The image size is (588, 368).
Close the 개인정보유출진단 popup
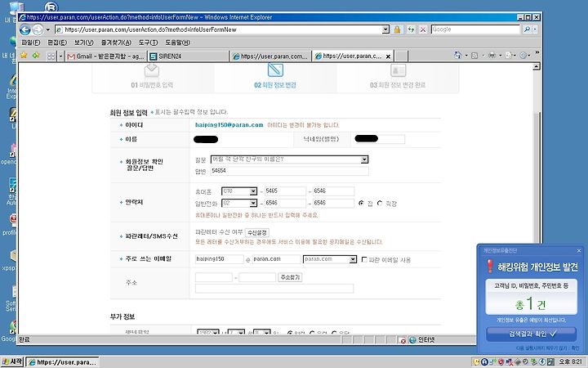pos(579,250)
